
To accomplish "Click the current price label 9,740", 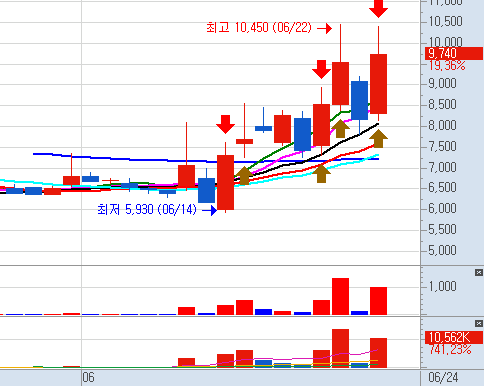I will pos(454,53).
